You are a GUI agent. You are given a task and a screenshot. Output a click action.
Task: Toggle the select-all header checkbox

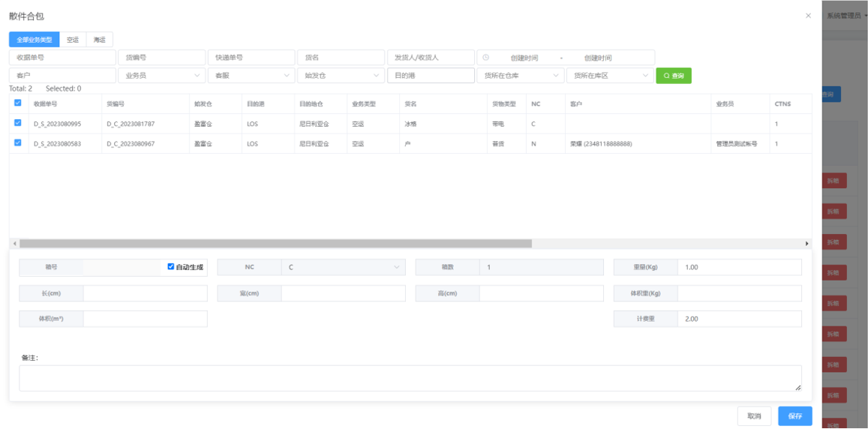point(18,103)
